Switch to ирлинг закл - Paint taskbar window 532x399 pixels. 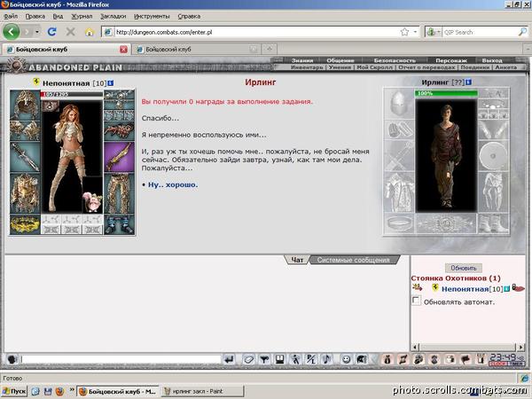[202, 392]
